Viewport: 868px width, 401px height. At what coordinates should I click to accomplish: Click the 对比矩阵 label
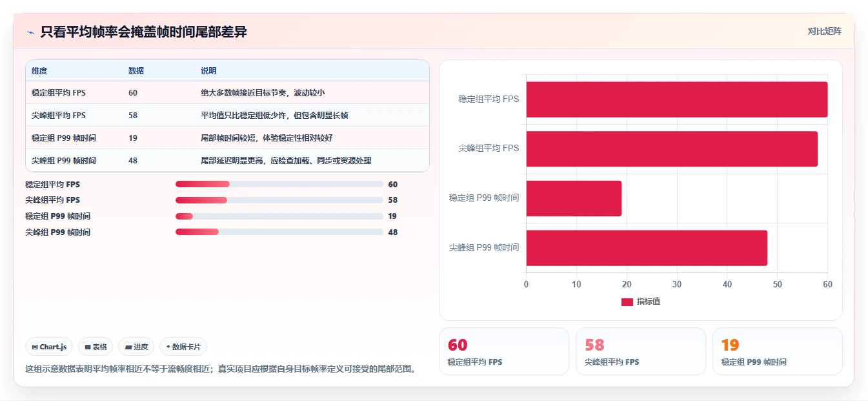tap(825, 31)
